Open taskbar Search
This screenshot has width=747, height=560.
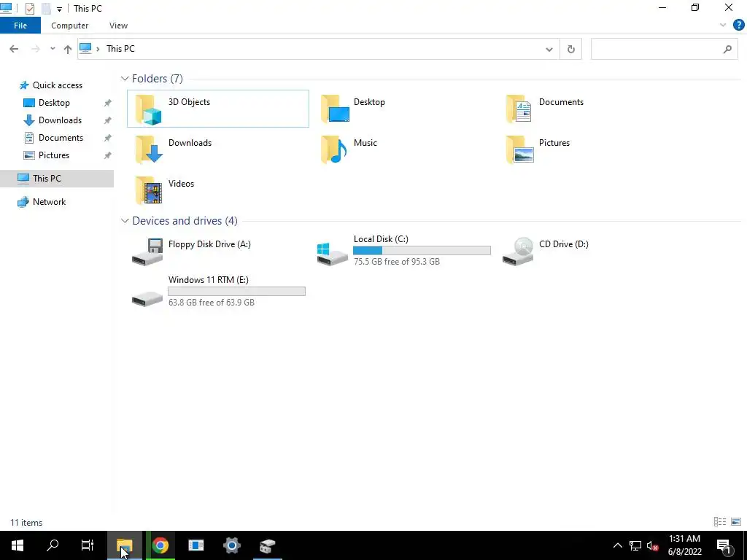point(53,545)
